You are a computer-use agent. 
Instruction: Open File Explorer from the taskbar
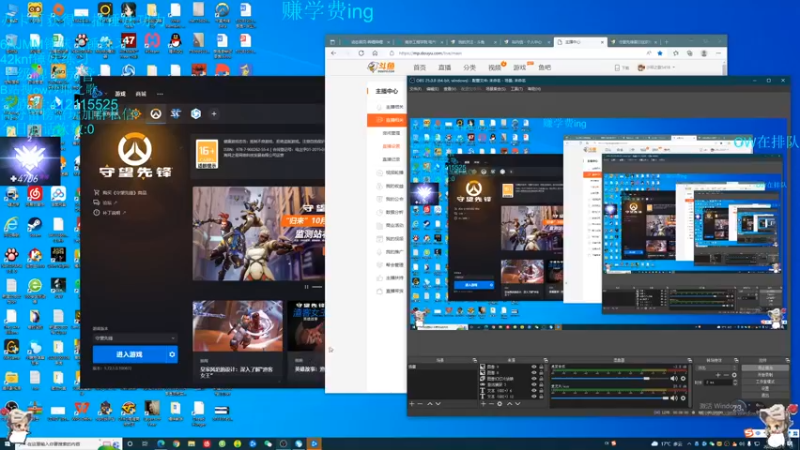(x=191, y=444)
